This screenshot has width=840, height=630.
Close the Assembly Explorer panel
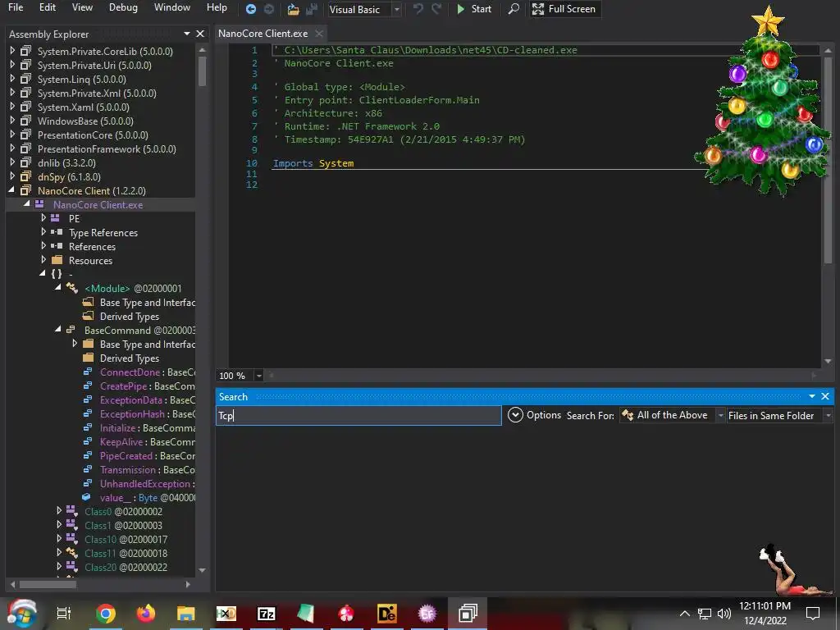200,34
